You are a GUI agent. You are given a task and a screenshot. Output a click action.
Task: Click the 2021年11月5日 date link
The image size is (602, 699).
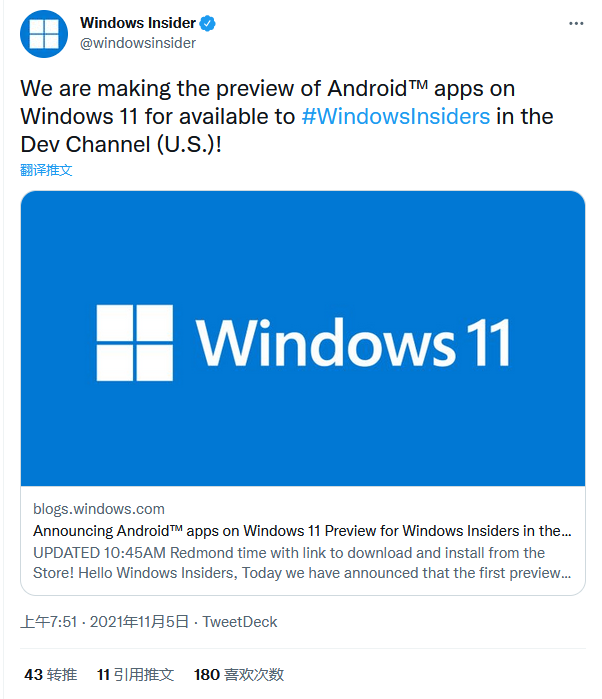139,621
